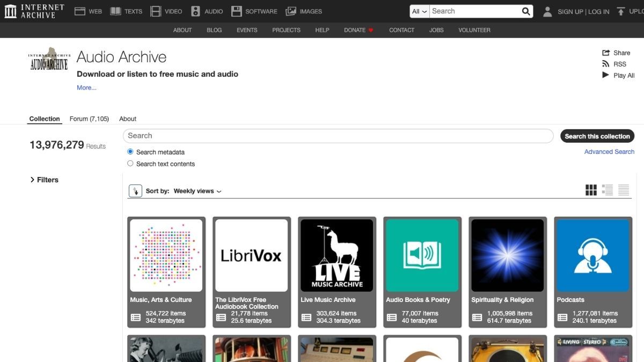Image resolution: width=644 pixels, height=362 pixels.
Task: Open the Audio speaker icon
Action: 195,11
